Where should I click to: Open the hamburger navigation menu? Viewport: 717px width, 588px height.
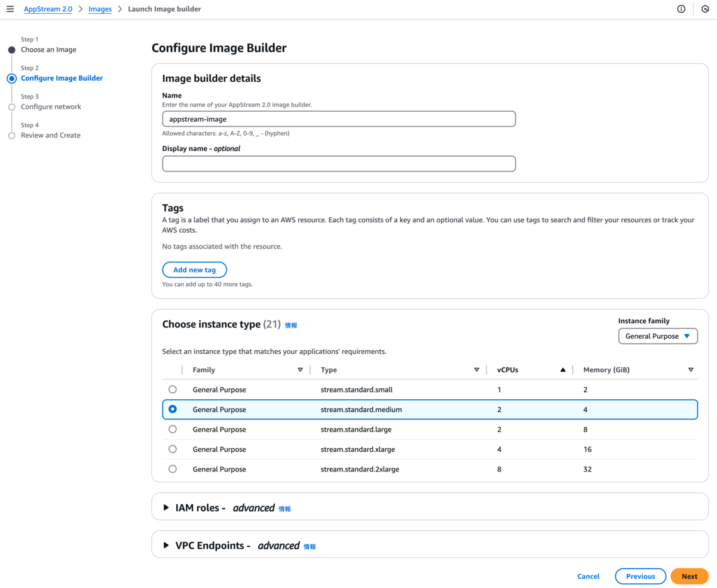pos(10,9)
